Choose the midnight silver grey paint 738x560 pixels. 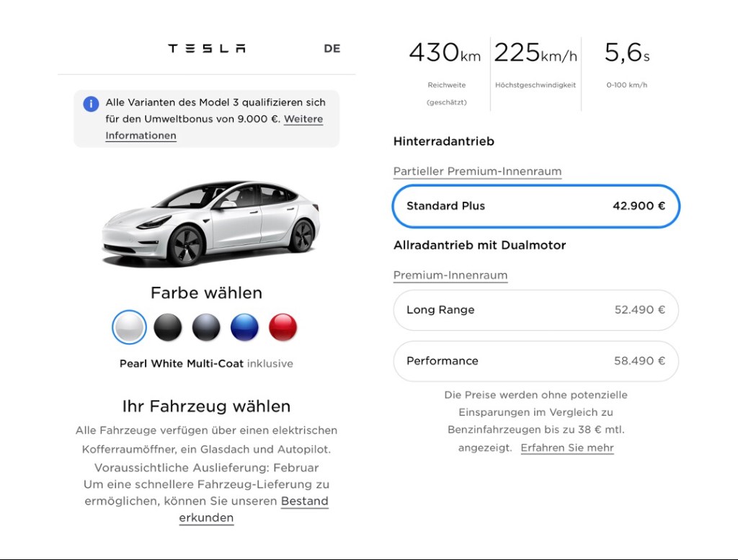[206, 327]
